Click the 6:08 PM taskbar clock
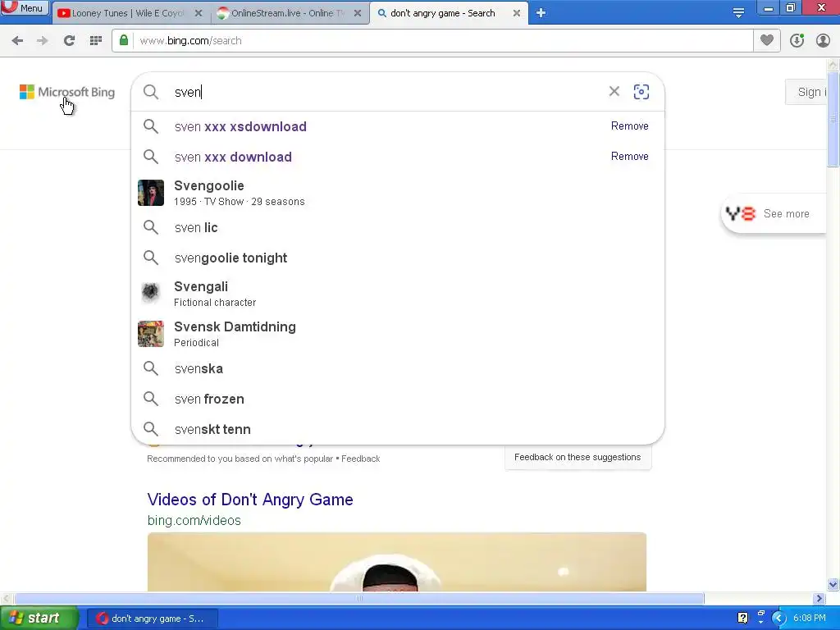 (x=809, y=619)
